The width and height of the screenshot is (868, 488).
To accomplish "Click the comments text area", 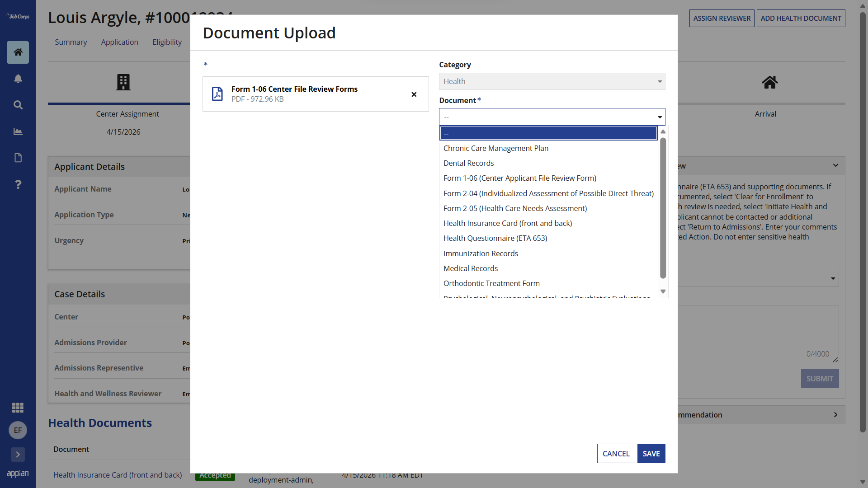I will click(x=758, y=334).
